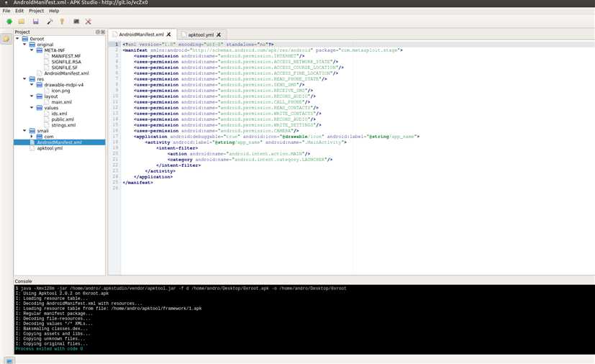Click the yellow open-folder toolbar icon

22,22
